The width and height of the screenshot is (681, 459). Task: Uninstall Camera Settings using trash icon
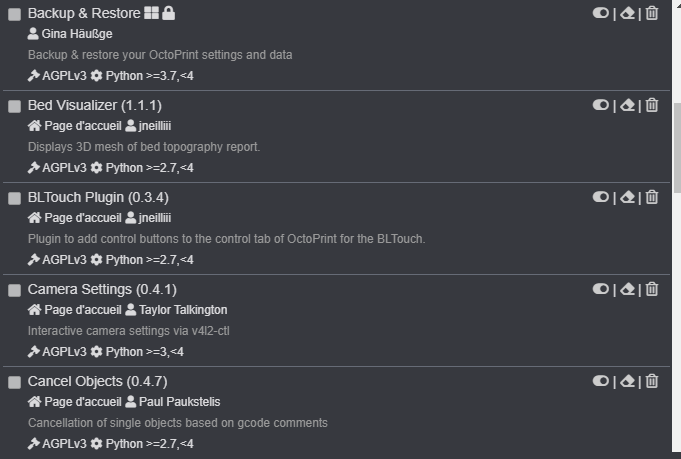coord(652,289)
